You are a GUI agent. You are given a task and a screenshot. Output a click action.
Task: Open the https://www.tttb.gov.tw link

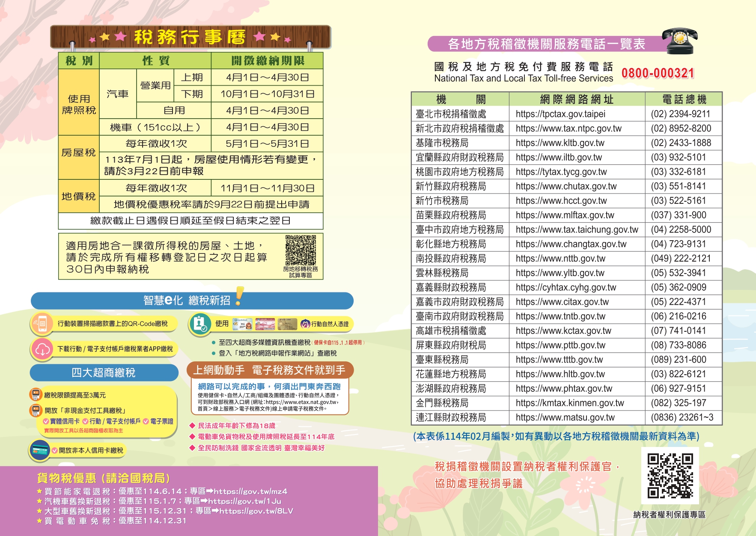coord(559,360)
